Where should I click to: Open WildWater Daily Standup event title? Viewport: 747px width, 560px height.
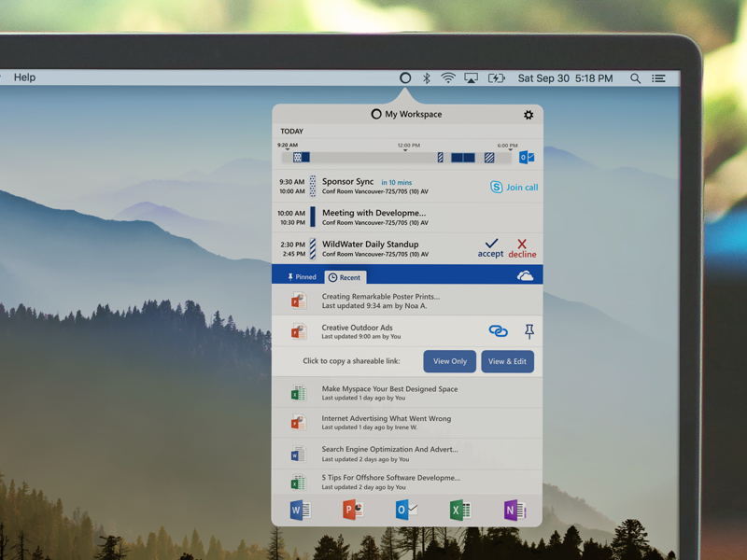point(371,245)
